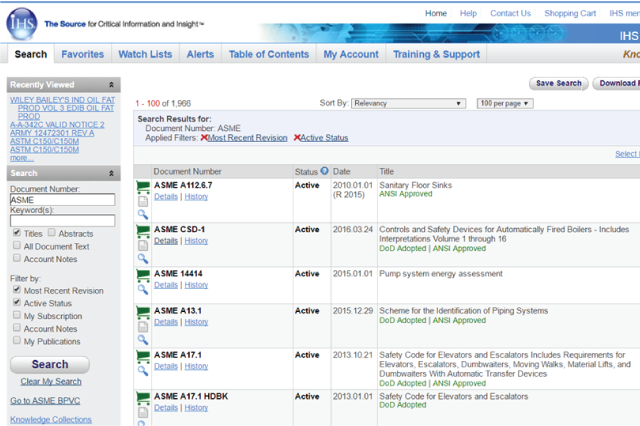Uncheck Active Status filter checkbox
Viewport: 640px width, 426px height.
click(x=17, y=302)
